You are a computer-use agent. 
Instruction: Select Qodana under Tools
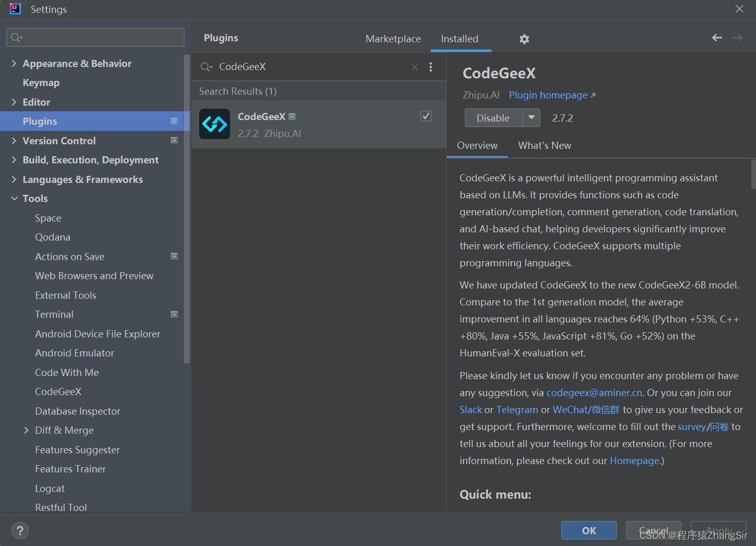52,237
